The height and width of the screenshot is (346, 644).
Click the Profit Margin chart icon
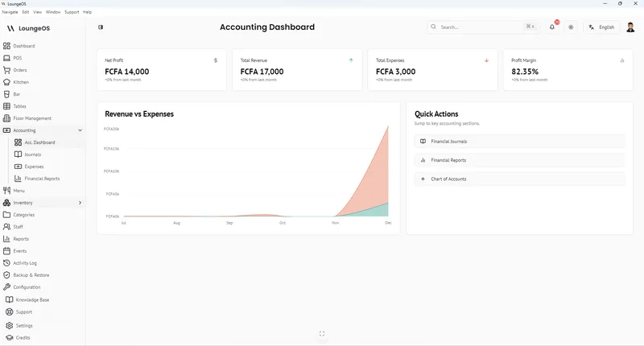pos(622,60)
